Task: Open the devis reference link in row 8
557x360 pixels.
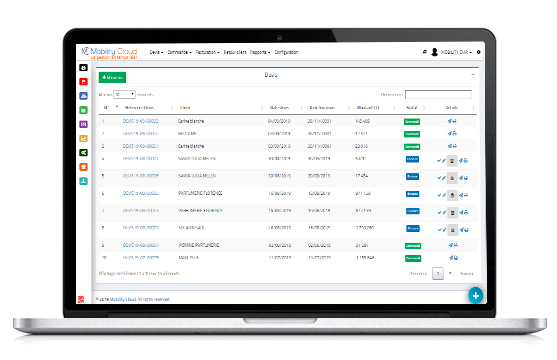Action: [141, 228]
